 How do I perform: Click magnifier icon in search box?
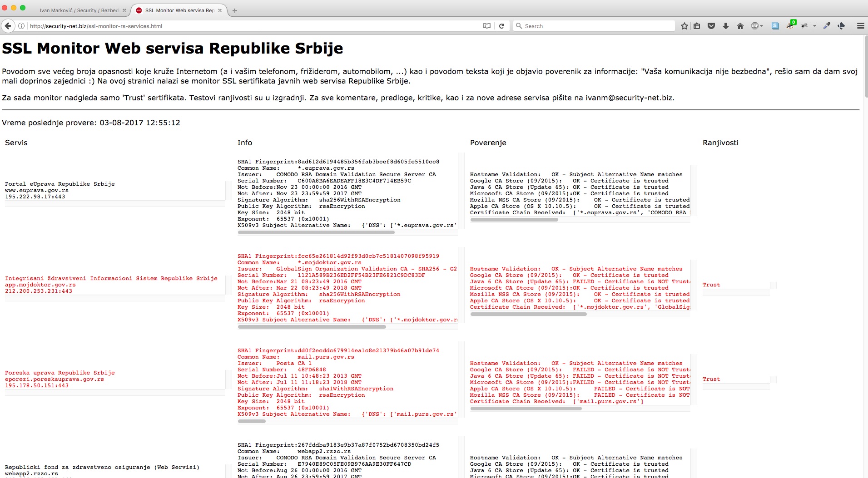pos(519,26)
